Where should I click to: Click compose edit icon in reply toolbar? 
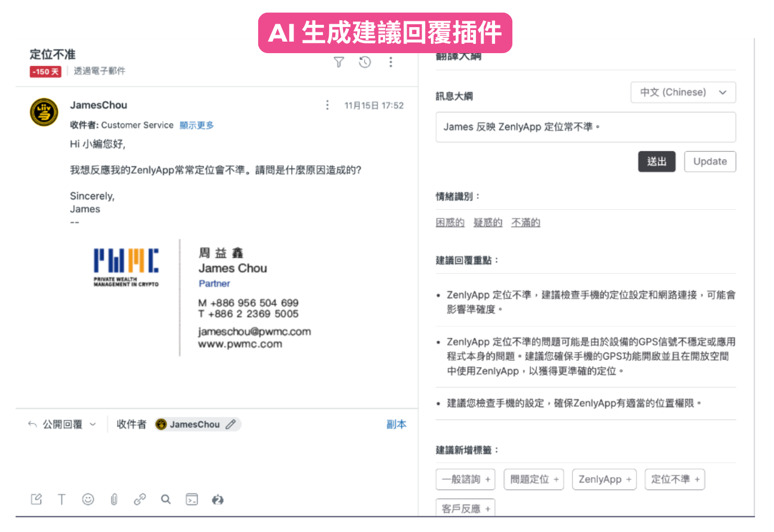(36, 499)
